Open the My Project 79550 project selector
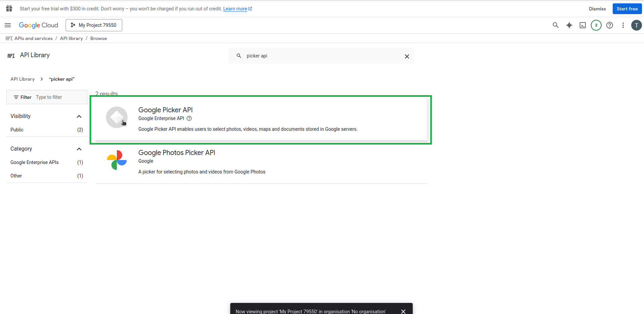644x314 pixels. (94, 25)
